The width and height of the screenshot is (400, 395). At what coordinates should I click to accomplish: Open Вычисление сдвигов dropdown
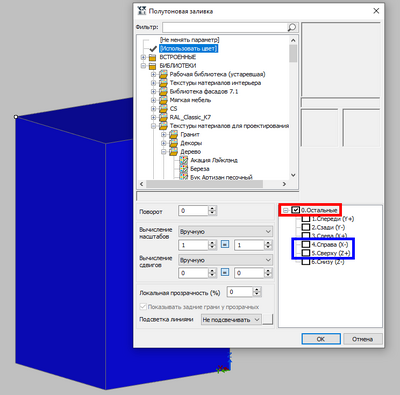(226, 260)
